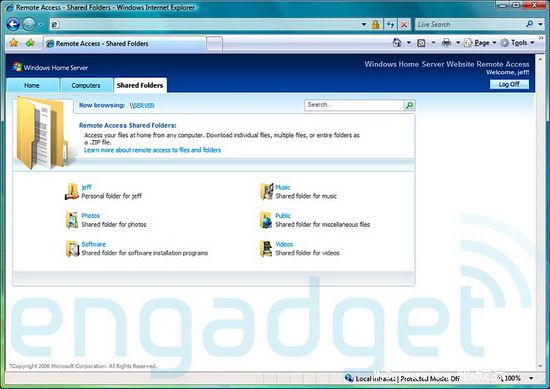The width and height of the screenshot is (550, 389).
Task: Switch to the Computers tab
Action: [86, 85]
